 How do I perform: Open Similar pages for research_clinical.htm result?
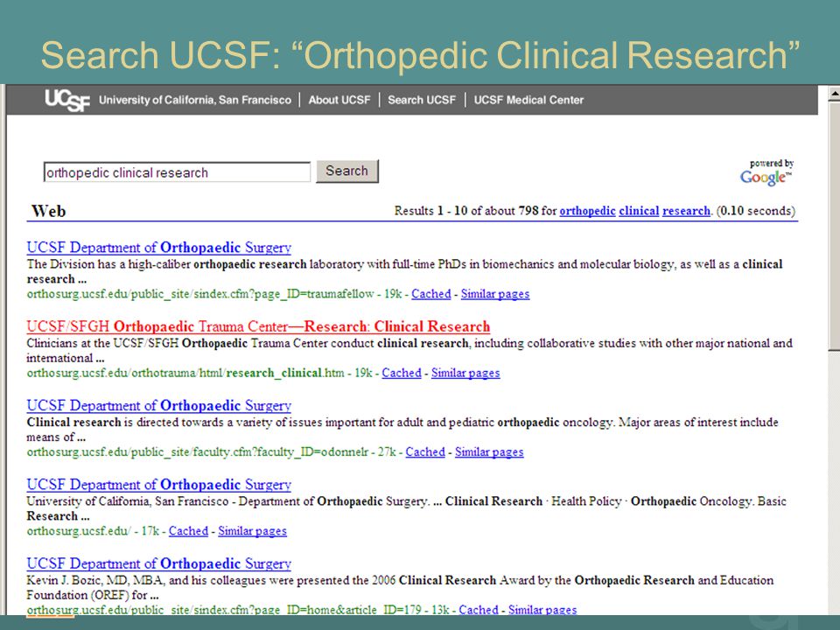coord(465,373)
